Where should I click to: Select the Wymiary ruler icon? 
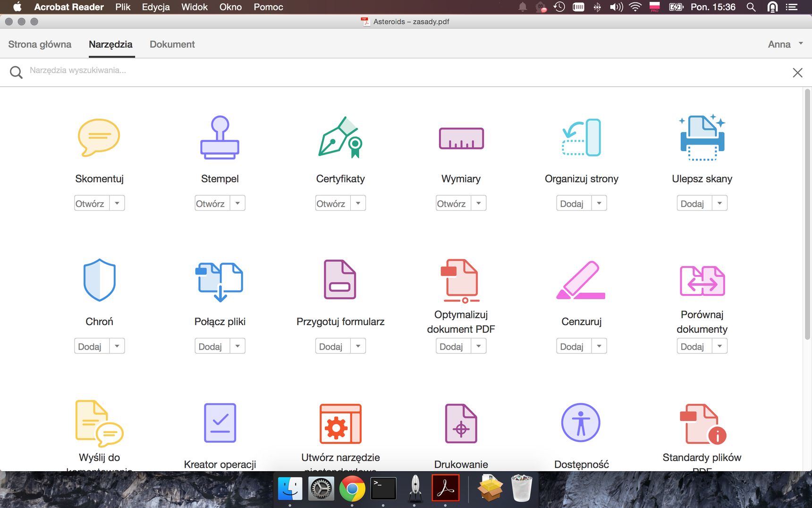(x=461, y=138)
